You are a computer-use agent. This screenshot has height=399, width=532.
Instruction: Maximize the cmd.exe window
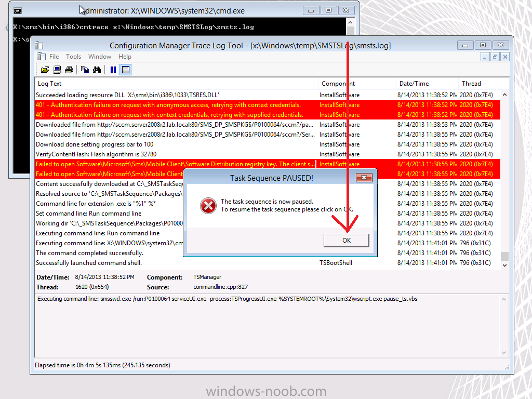(328, 10)
